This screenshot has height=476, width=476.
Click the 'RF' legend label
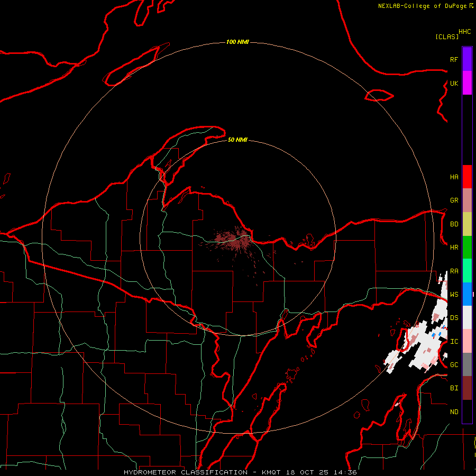coord(454,59)
